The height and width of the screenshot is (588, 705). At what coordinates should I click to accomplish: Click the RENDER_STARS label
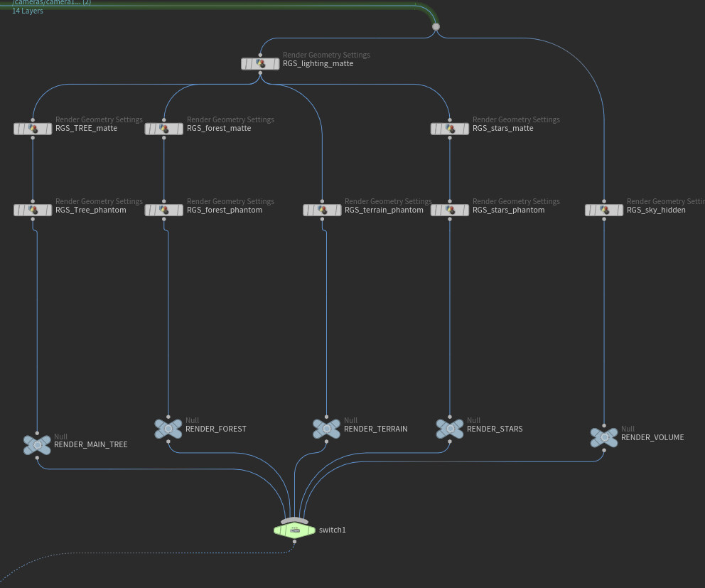pos(495,429)
